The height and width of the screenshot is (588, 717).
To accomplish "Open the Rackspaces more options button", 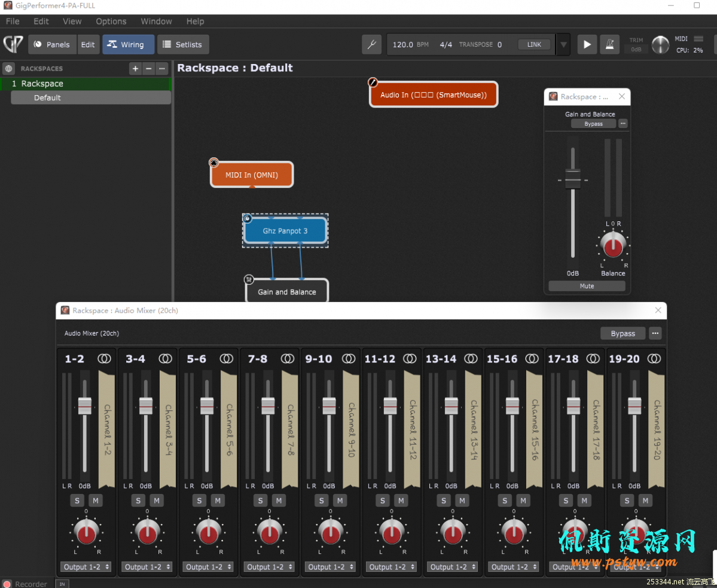I will pyautogui.click(x=162, y=69).
